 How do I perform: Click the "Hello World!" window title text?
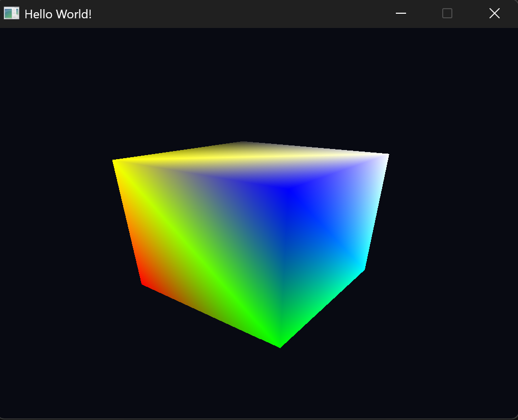pos(58,14)
